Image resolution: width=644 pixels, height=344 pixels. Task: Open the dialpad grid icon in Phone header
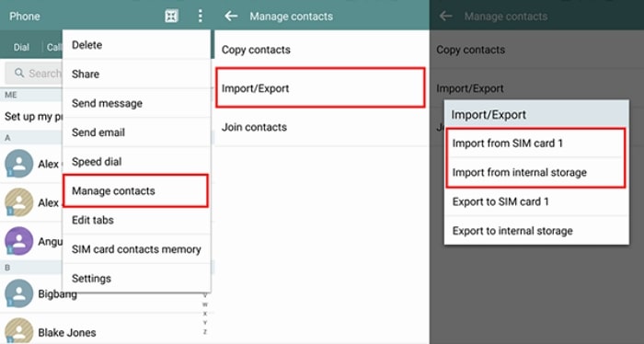pyautogui.click(x=171, y=16)
